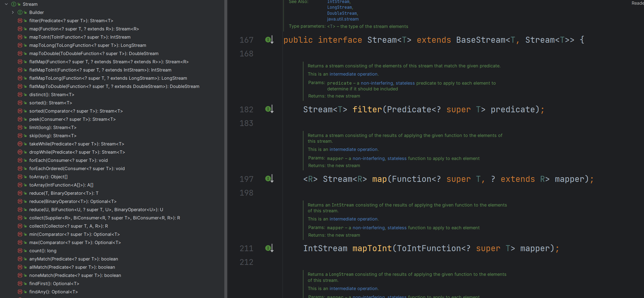The image size is (644, 298).
Task: Select toArray(IntFunction<A[]>) entry
Action: pyautogui.click(x=61, y=185)
